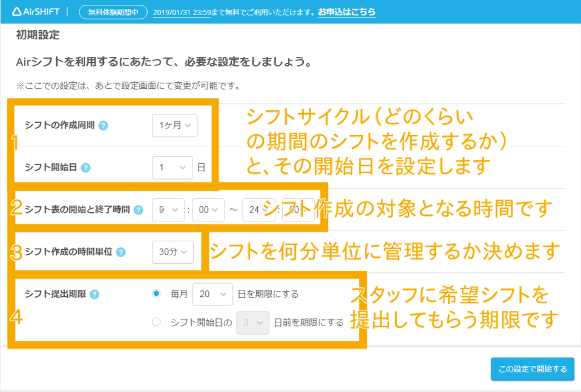The height and width of the screenshot is (392, 581).
Task: Click help icon beside シフト提出期限
Action: point(94,295)
